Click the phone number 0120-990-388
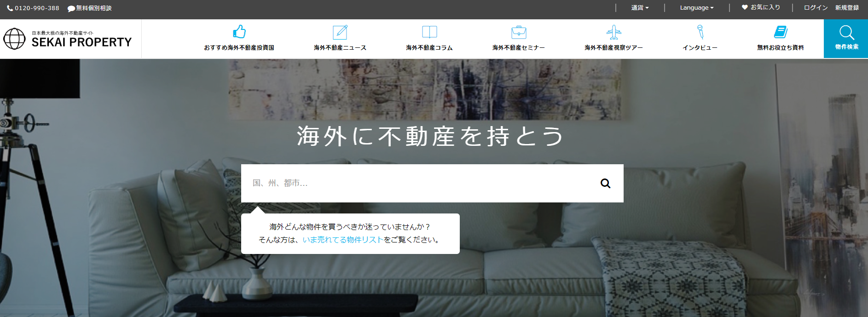The image size is (868, 317). click(37, 8)
